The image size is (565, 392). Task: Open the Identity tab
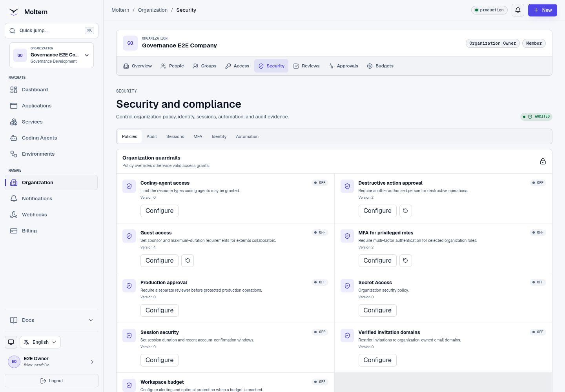219,136
